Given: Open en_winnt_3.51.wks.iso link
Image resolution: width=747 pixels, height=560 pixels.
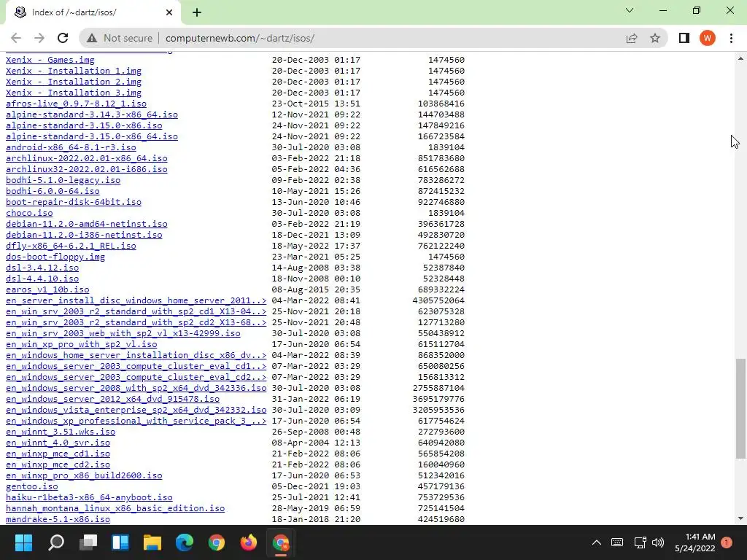Looking at the screenshot, I should tap(61, 432).
